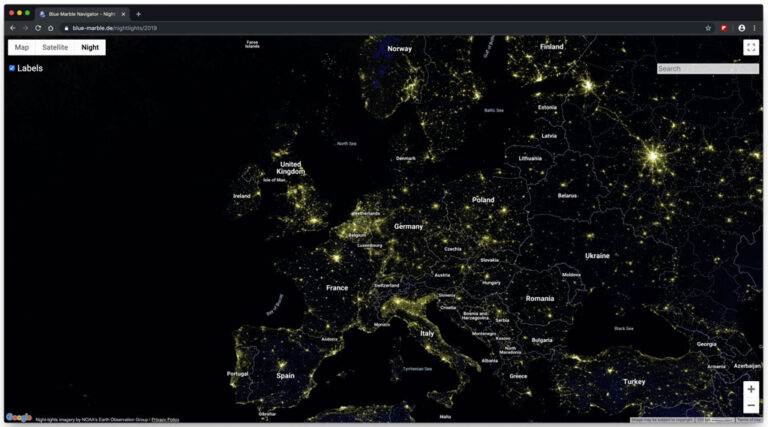Image resolution: width=768 pixels, height=427 pixels.
Task: Go back to previous page
Action: (x=13, y=28)
